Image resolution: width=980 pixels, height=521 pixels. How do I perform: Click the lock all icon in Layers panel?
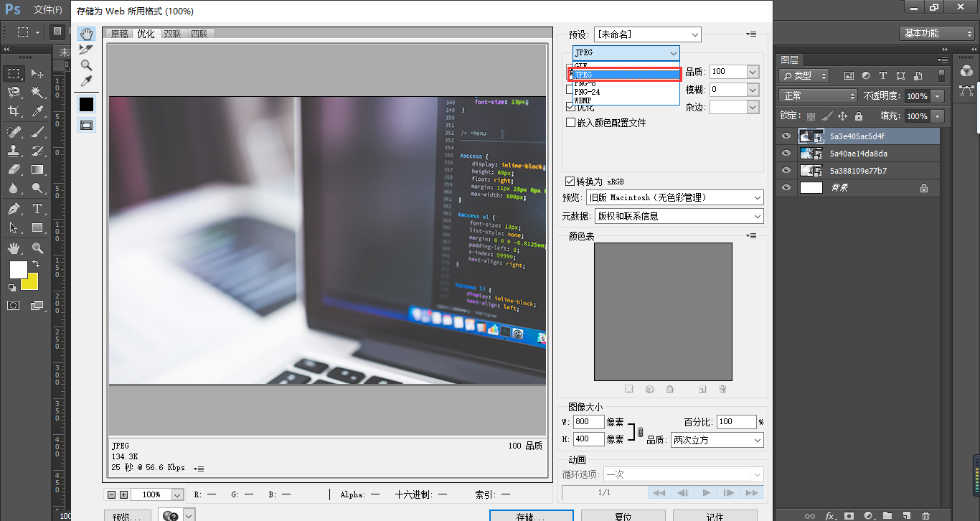[859, 116]
